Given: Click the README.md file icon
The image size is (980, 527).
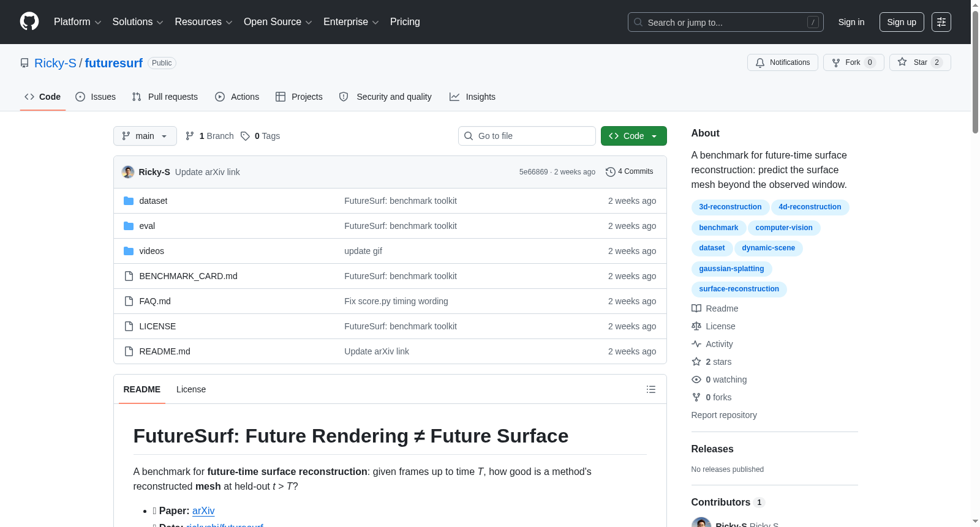Looking at the screenshot, I should (129, 351).
